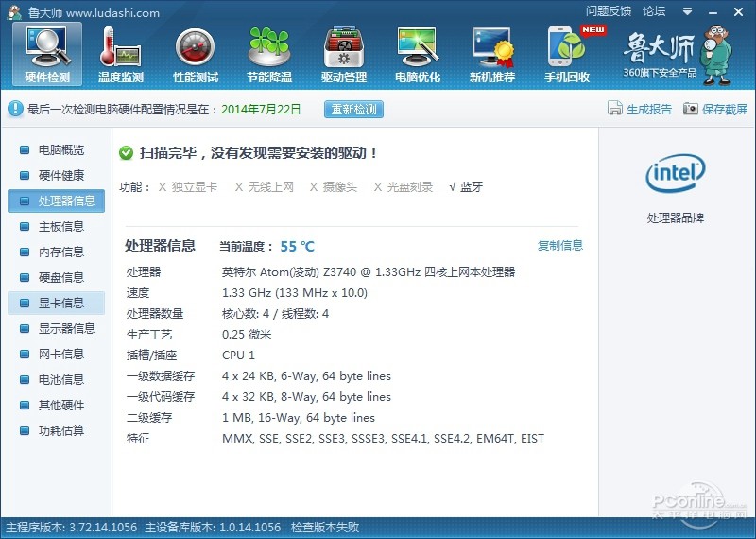Select 硬件健康 in the sidebar
756x539 pixels.
(x=57, y=175)
